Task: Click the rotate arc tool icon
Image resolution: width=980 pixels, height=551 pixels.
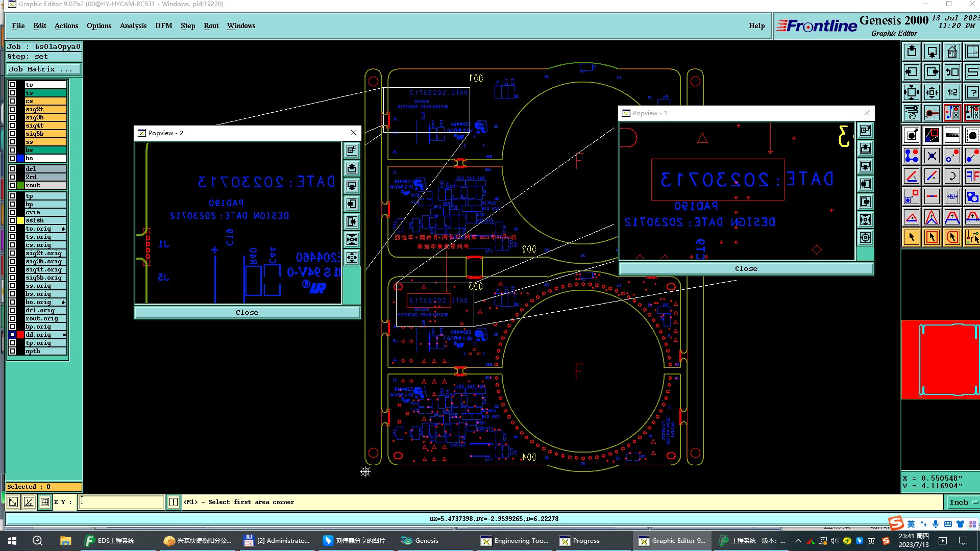Action: point(952,177)
